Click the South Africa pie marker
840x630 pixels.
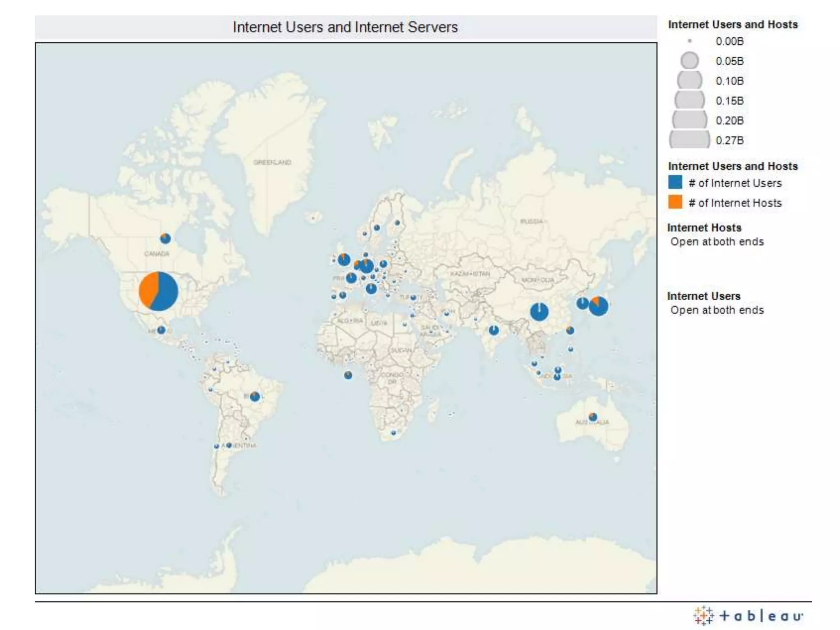pyautogui.click(x=393, y=432)
